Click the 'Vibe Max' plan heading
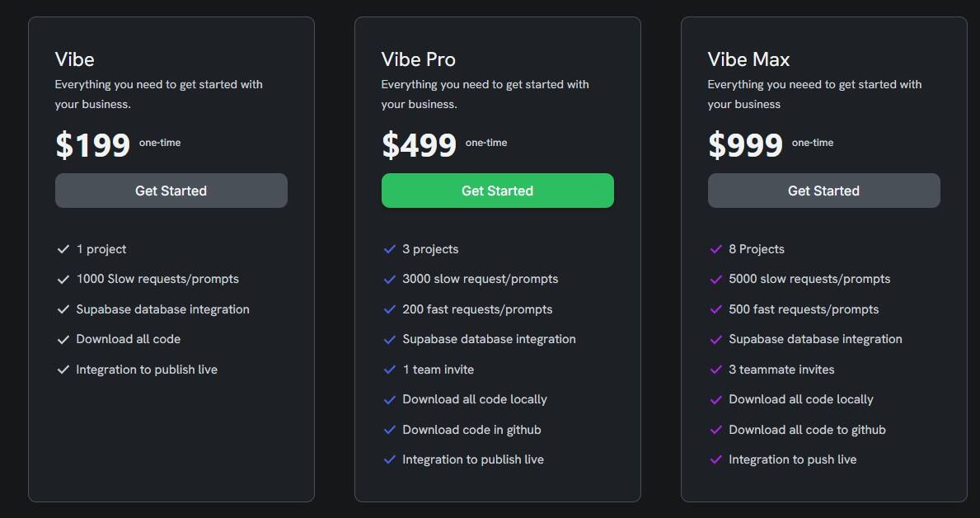 click(748, 59)
